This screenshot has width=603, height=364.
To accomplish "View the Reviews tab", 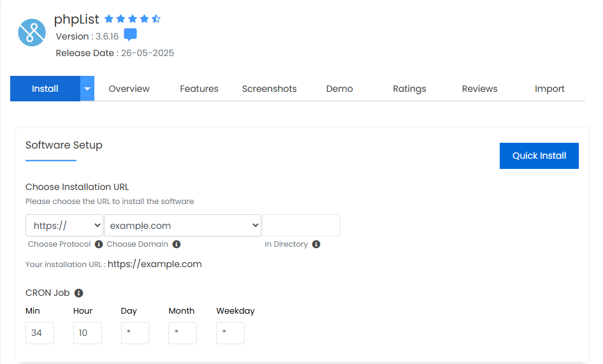I will pos(479,89).
